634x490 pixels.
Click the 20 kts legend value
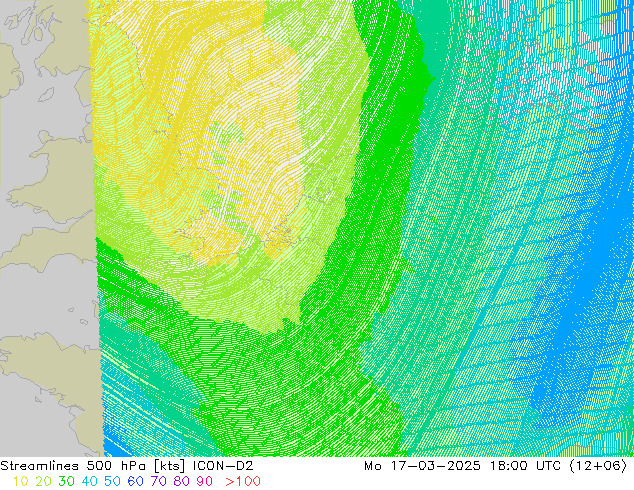[x=43, y=481]
